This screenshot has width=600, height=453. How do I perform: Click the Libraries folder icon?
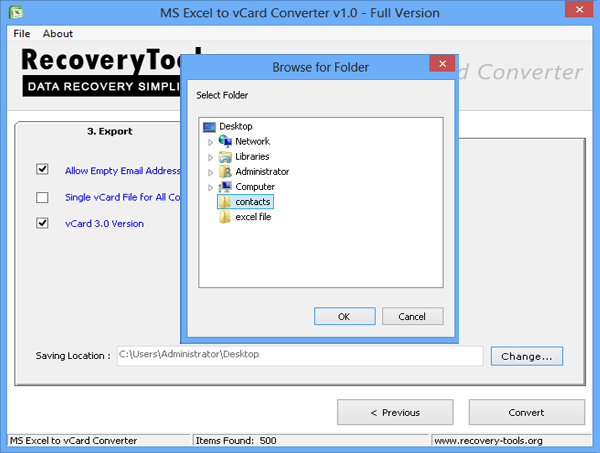pyautogui.click(x=225, y=156)
